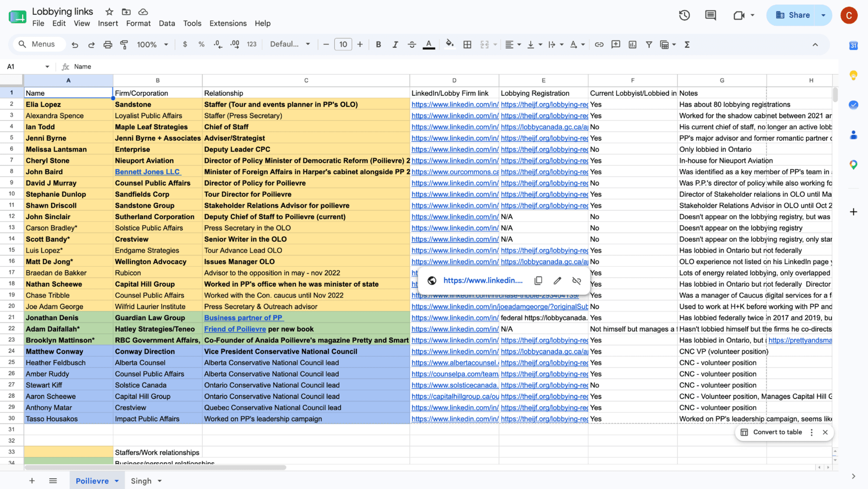Click the create filter funnel icon
Image resolution: width=868 pixels, height=489 pixels.
(x=649, y=44)
